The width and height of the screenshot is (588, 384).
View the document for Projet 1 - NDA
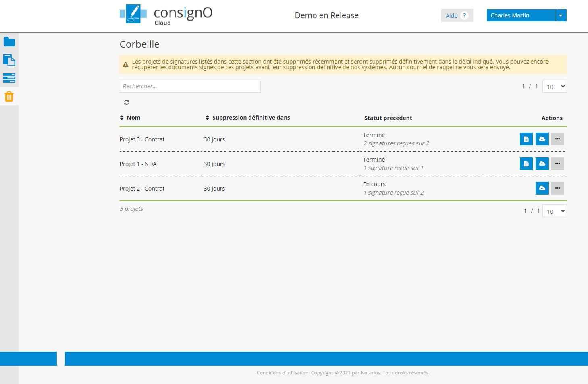pos(526,164)
